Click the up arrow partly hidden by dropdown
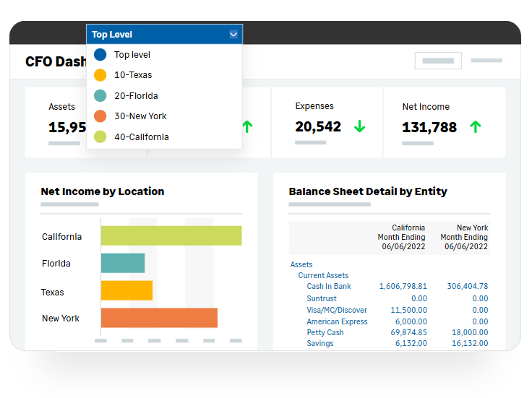 click(248, 127)
